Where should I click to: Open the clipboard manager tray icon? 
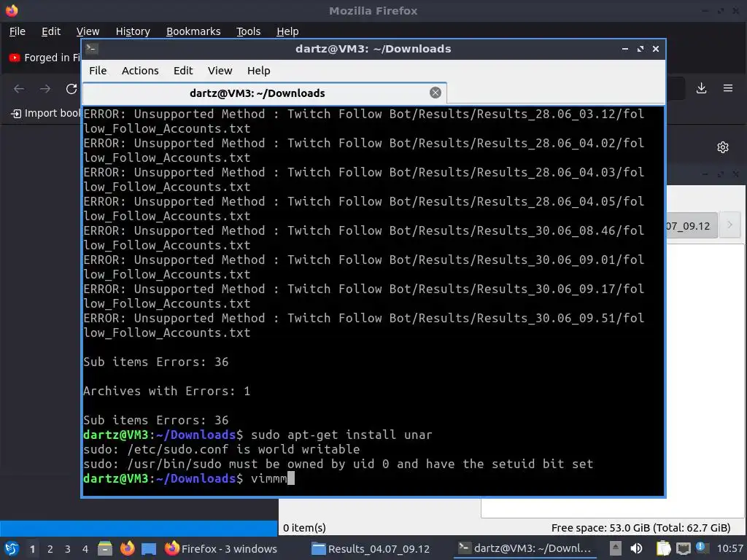tap(663, 548)
